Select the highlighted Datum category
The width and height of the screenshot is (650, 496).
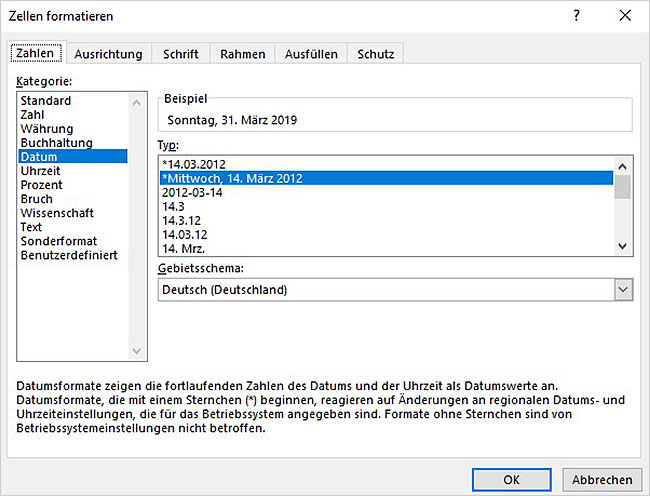click(73, 157)
